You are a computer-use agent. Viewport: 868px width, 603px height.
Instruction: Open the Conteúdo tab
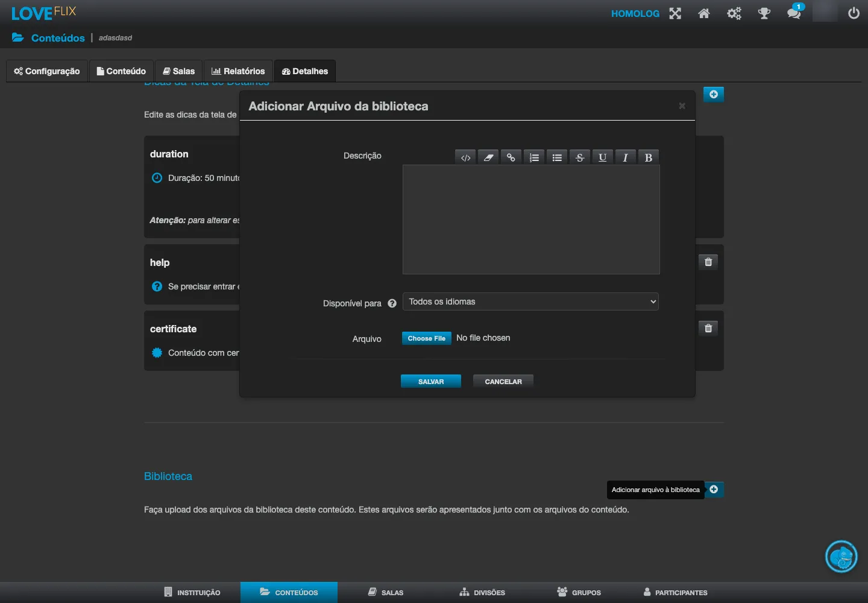[121, 71]
